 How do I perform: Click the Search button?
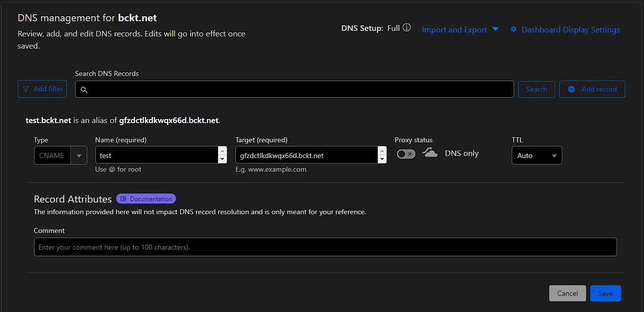point(536,89)
